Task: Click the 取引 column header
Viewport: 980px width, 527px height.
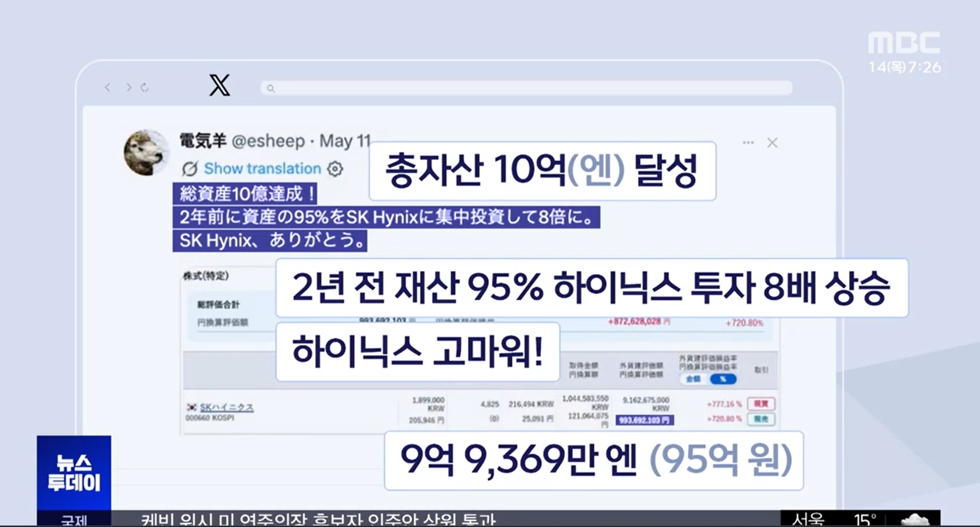Action: [x=761, y=370]
